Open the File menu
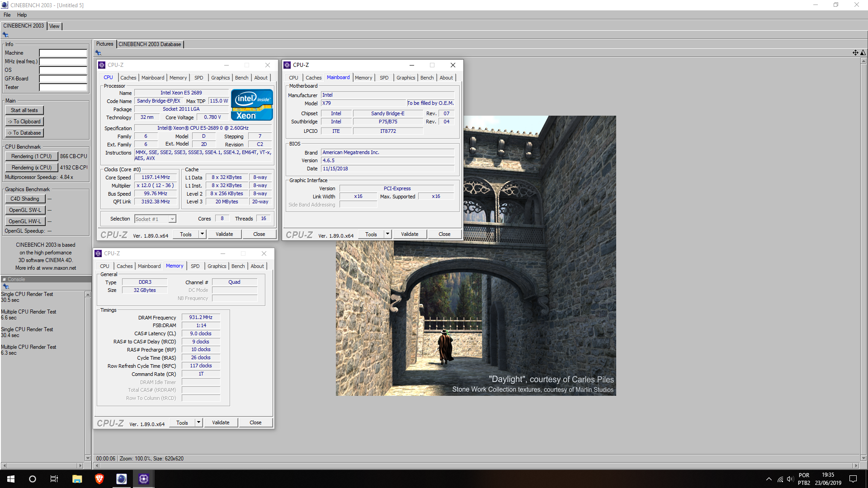 (x=7, y=15)
